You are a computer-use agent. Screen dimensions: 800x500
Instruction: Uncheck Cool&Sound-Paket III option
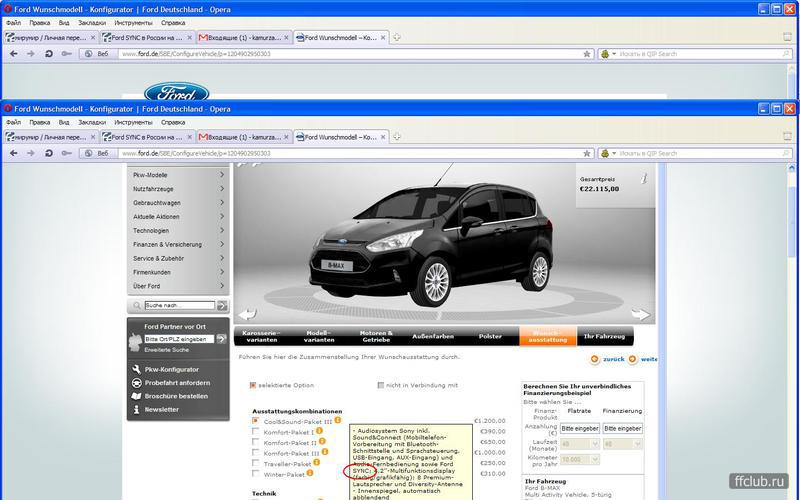[x=255, y=421]
